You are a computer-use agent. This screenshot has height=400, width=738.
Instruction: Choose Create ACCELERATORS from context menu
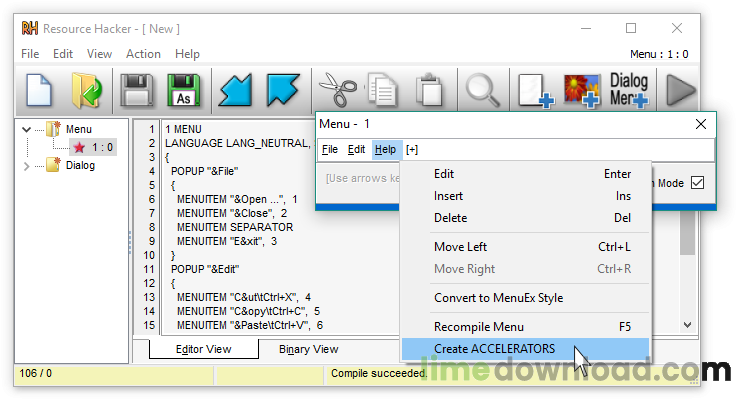pos(525,349)
